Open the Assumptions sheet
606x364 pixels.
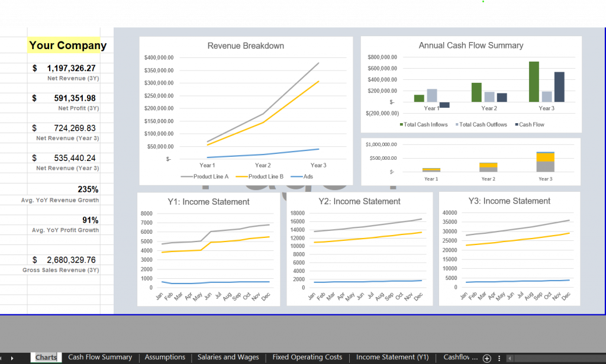pyautogui.click(x=165, y=357)
